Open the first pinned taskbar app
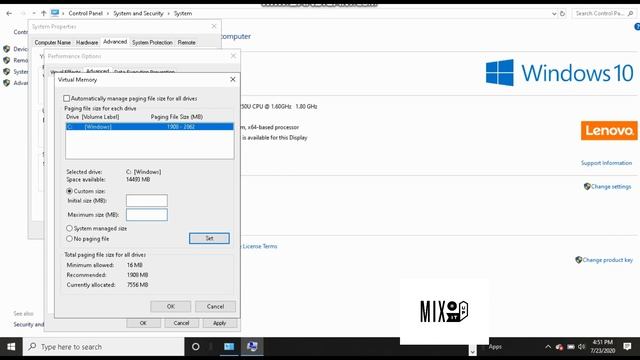This screenshot has height=360, width=640. click(229, 347)
